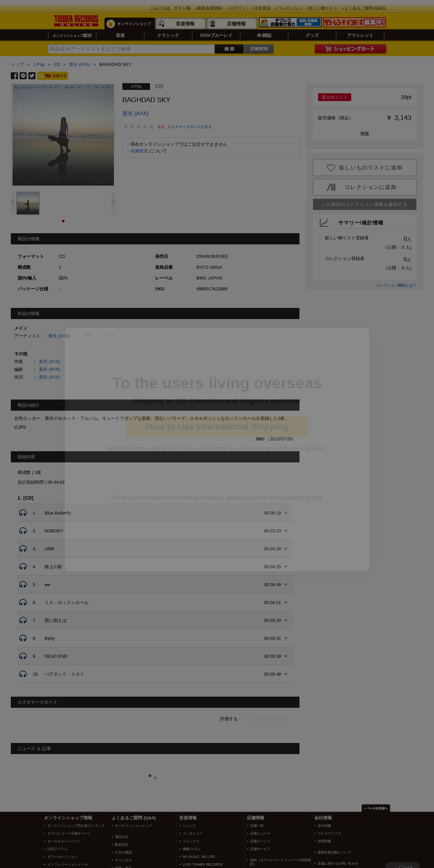Play preview of 雨に唄えば track
The width and height of the screenshot is (434, 868).
[23, 620]
